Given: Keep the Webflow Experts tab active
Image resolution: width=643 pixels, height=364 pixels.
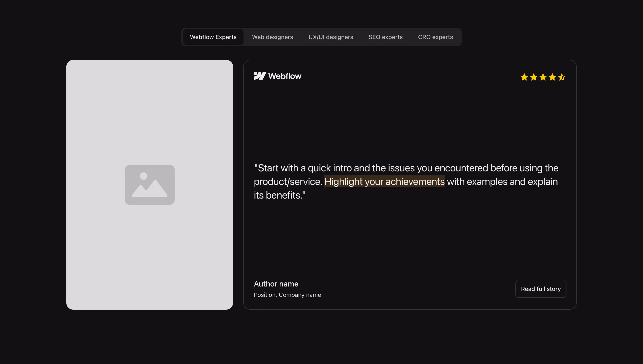Looking at the screenshot, I should (x=213, y=37).
